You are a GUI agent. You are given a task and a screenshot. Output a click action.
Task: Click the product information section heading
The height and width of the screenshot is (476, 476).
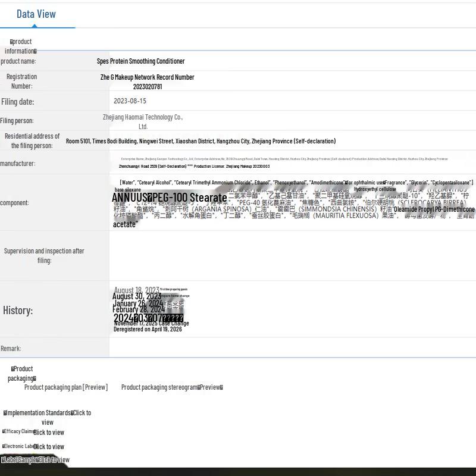(x=20, y=46)
